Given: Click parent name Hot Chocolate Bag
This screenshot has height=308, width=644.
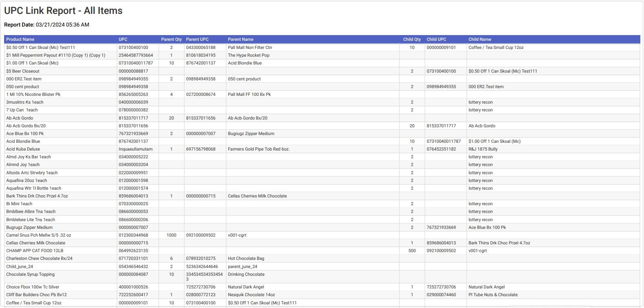Looking at the screenshot, I should pyautogui.click(x=246, y=259).
